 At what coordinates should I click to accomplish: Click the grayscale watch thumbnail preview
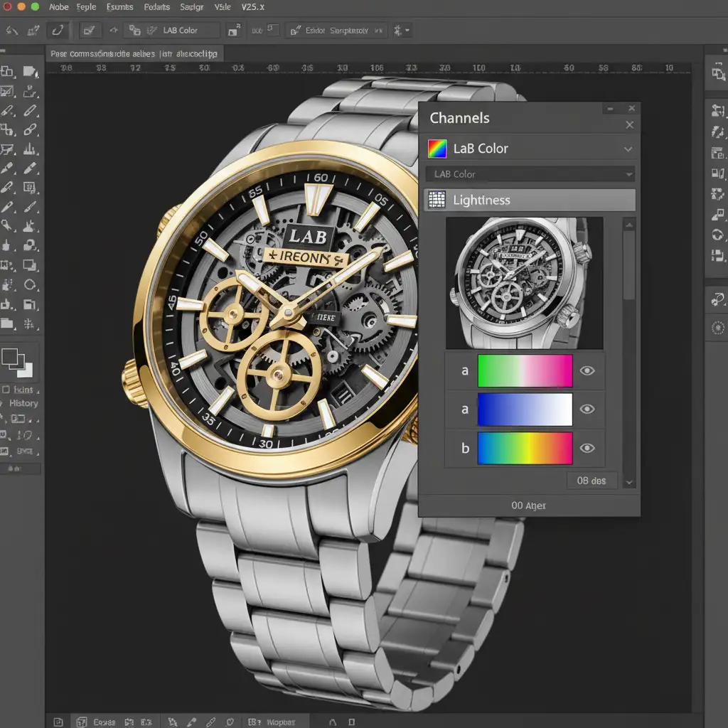(x=524, y=283)
